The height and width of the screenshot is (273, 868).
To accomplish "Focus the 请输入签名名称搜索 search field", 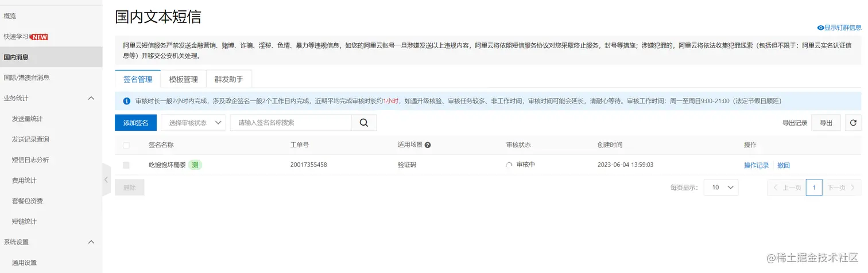I will [x=291, y=123].
